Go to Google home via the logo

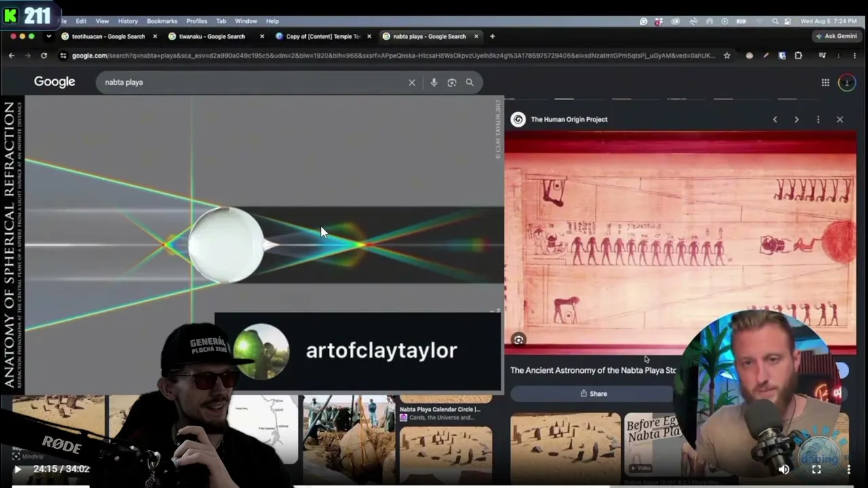55,82
